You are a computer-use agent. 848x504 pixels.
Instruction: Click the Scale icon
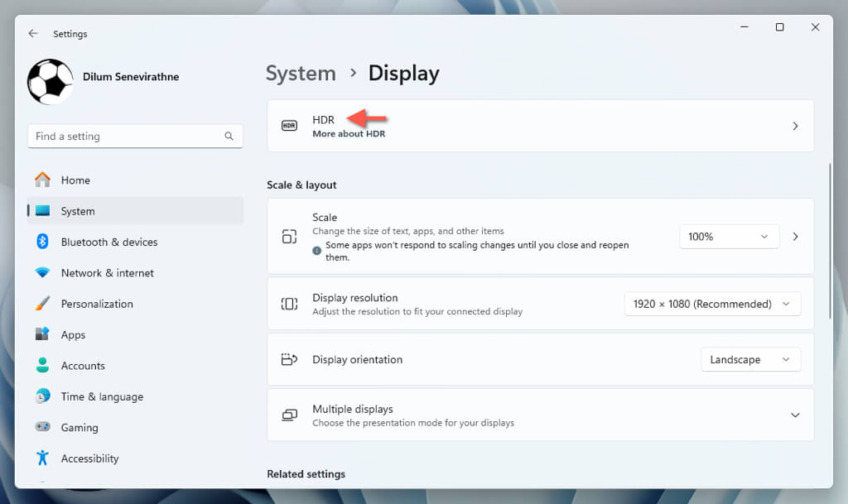pyautogui.click(x=289, y=237)
